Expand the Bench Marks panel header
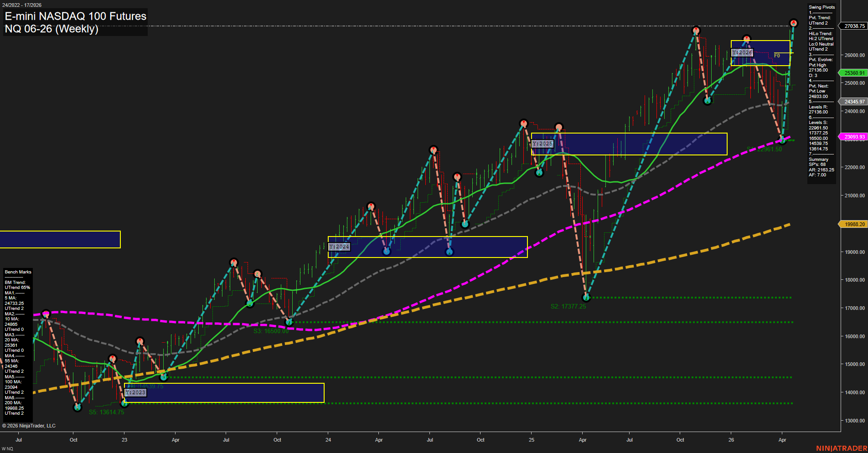The image size is (868, 453). click(17, 272)
